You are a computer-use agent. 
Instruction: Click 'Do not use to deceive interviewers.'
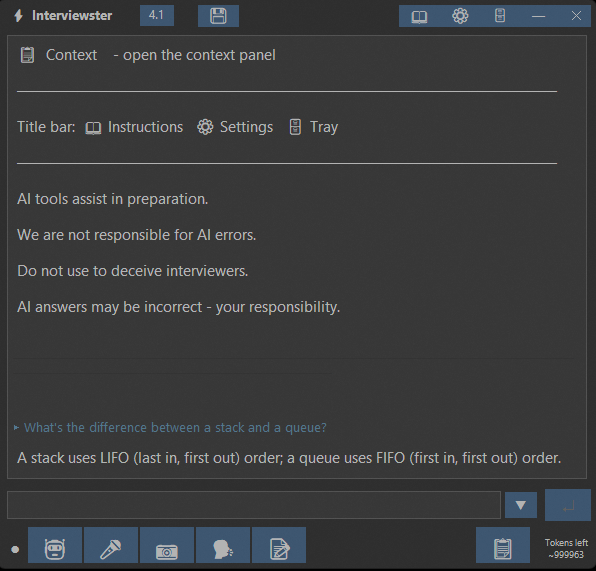pyautogui.click(x=133, y=271)
